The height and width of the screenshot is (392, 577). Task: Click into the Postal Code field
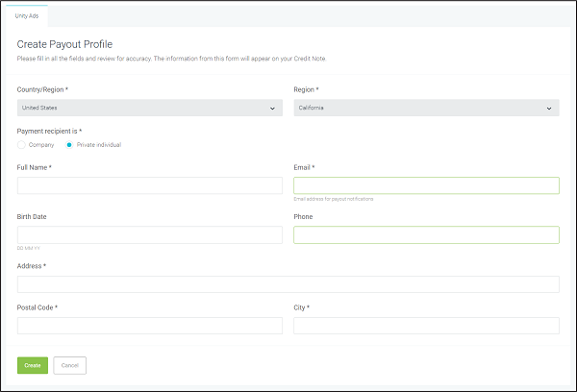pos(149,326)
